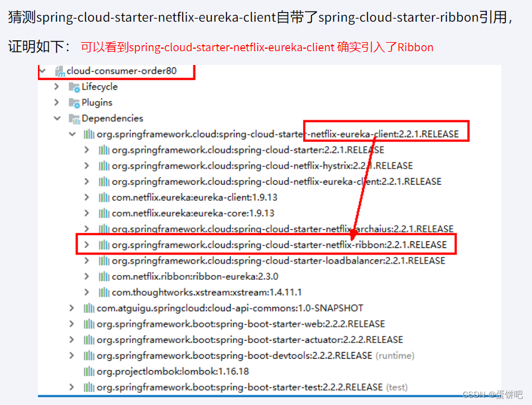532x405 pixels.
Task: Collapse the cloud-consumer-order80 project node
Action: coord(43,71)
